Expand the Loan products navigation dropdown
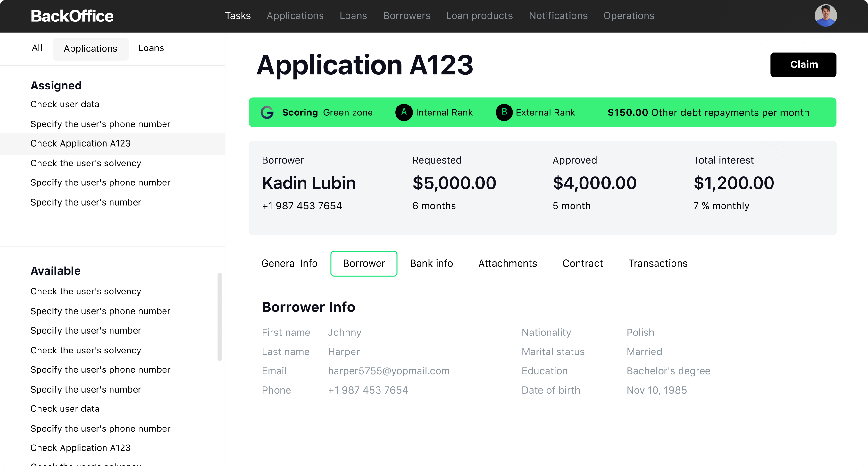The width and height of the screenshot is (868, 466). pyautogui.click(x=480, y=15)
